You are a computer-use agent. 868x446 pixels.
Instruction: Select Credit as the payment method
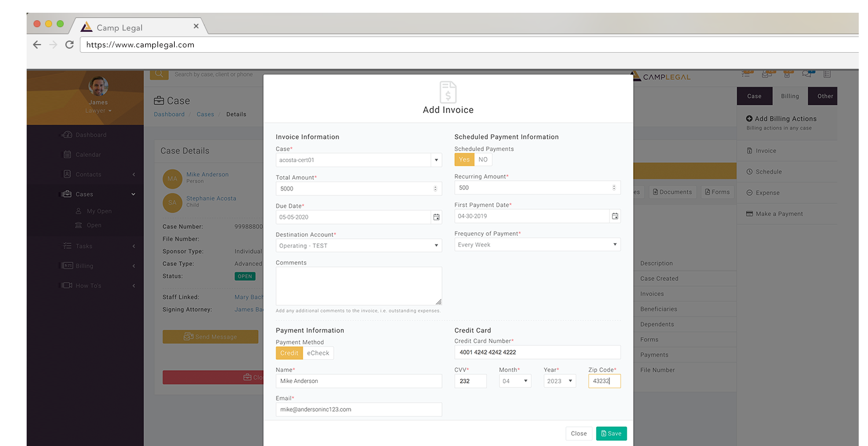(289, 353)
